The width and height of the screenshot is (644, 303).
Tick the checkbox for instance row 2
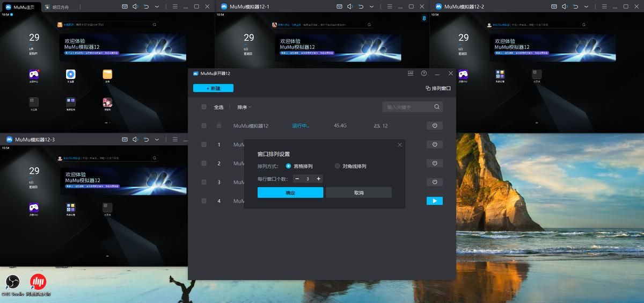(x=204, y=163)
